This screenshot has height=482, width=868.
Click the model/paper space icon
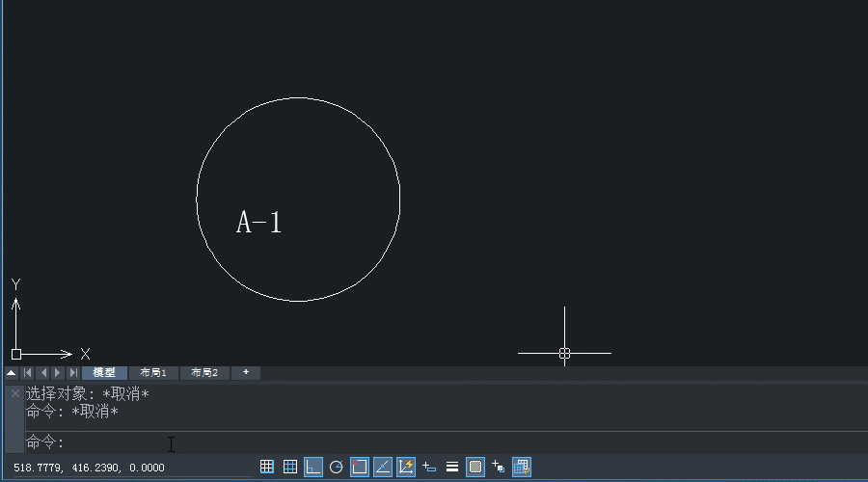coord(522,467)
